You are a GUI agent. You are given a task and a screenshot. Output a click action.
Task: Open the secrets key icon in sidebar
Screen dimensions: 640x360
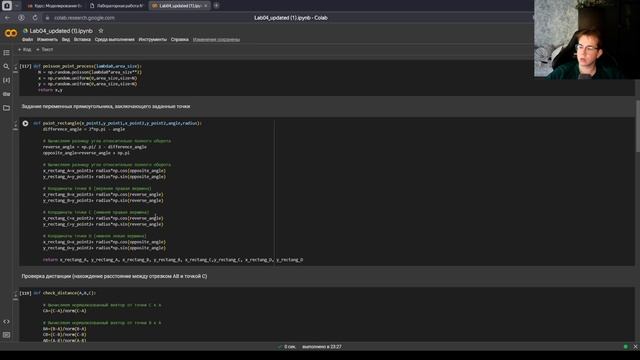coord(6,94)
